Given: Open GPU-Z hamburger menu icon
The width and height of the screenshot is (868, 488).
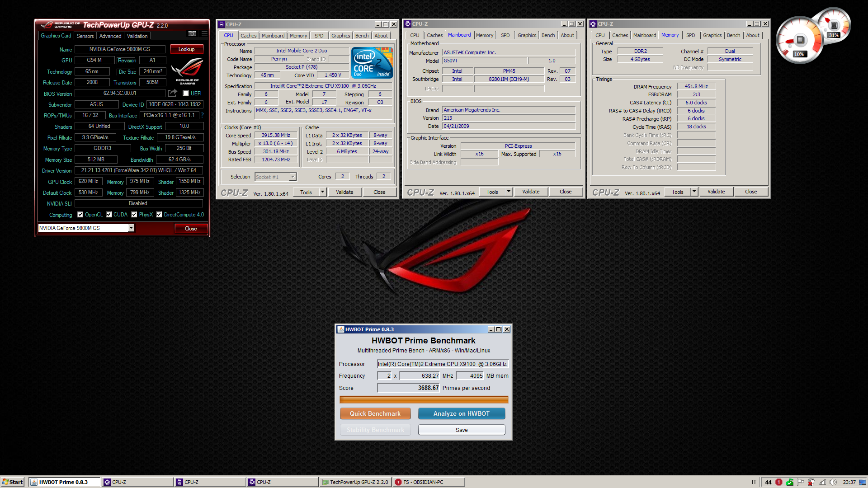Looking at the screenshot, I should tap(204, 33).
